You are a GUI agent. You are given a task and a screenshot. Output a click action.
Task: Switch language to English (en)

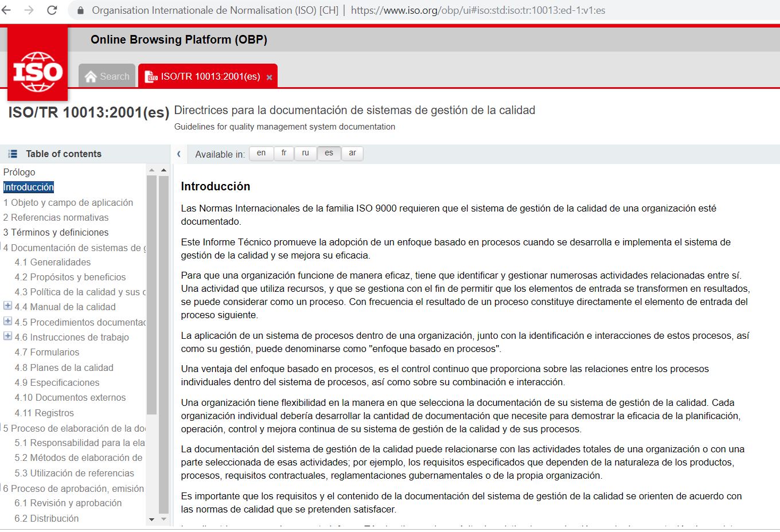coord(261,153)
